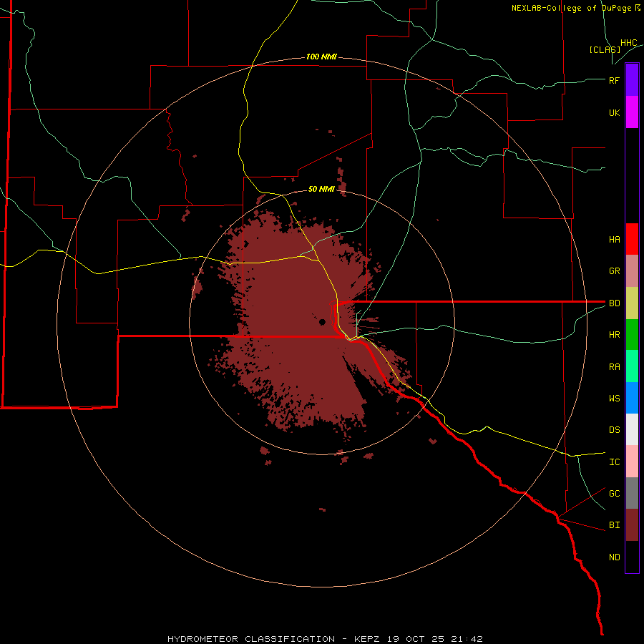Click the HR legend label
The width and height of the screenshot is (644, 644).
point(614,335)
